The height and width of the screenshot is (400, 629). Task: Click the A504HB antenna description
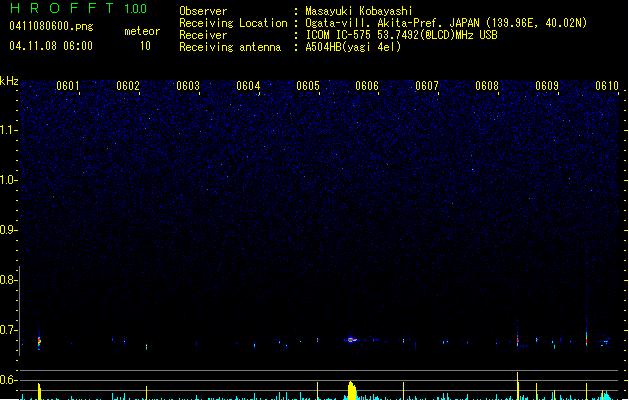pos(353,47)
